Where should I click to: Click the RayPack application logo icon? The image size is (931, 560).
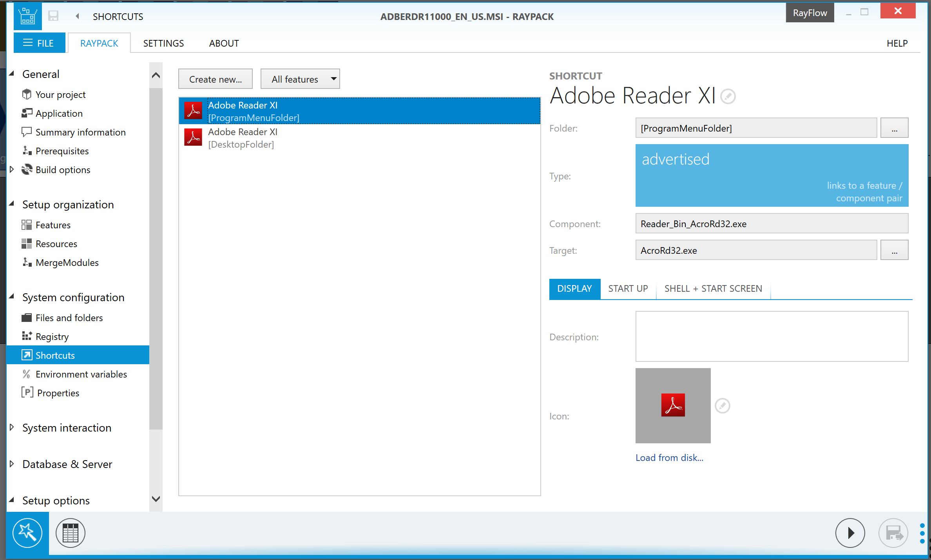pyautogui.click(x=27, y=16)
